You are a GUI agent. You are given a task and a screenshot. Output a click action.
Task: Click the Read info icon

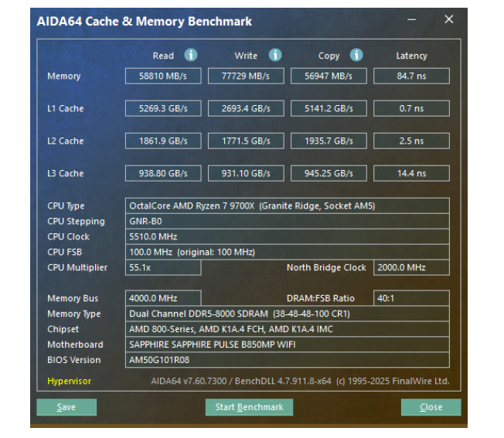tap(190, 56)
